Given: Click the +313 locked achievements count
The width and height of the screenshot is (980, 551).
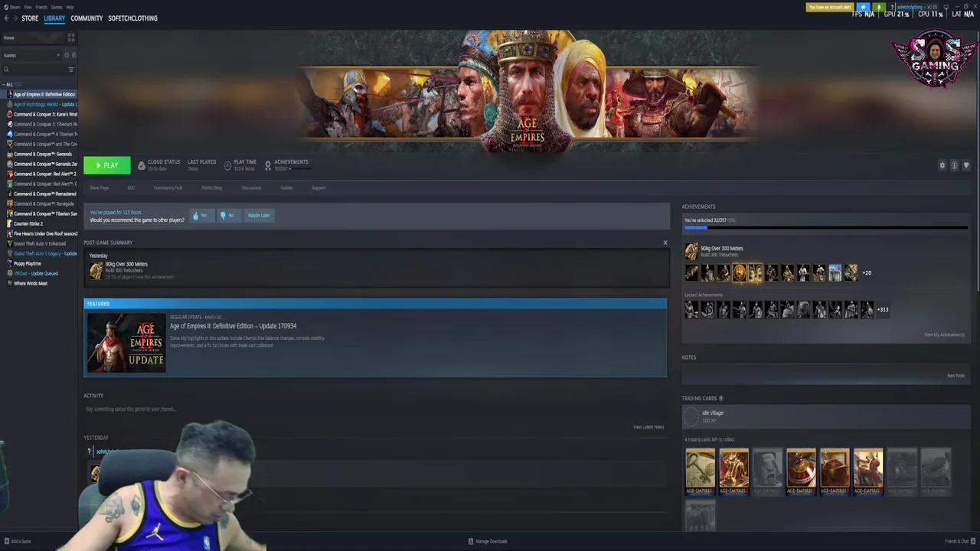Looking at the screenshot, I should (x=882, y=309).
